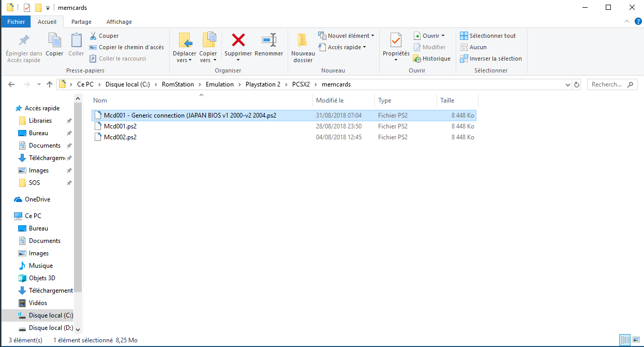Sort by the Type column header
644x347 pixels.
(x=406, y=100)
